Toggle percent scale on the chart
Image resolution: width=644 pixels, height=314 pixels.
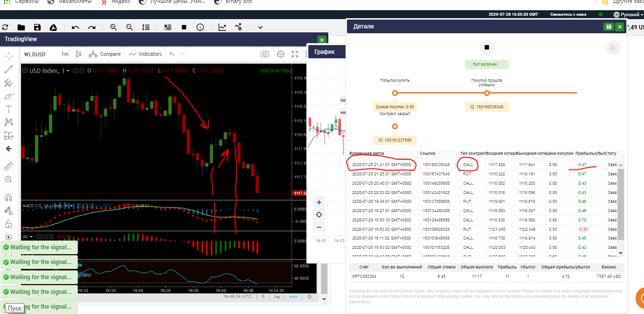[x=263, y=296]
